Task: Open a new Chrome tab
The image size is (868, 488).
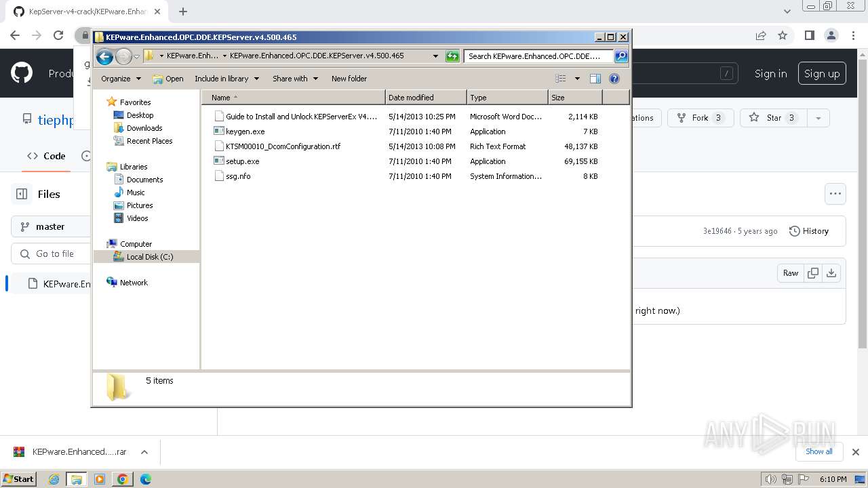Action: [183, 12]
